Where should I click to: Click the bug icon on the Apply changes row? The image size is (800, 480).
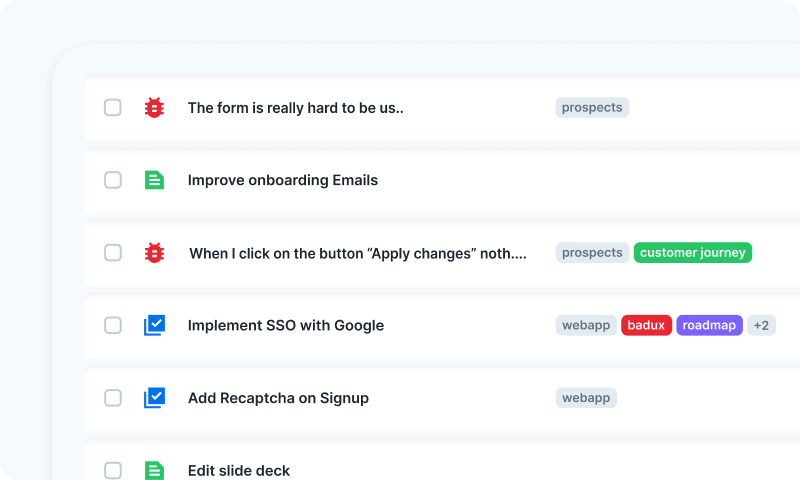154,253
